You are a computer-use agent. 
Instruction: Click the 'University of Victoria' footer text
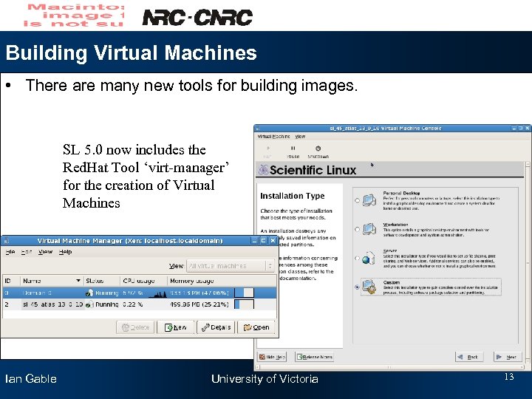[x=265, y=378]
